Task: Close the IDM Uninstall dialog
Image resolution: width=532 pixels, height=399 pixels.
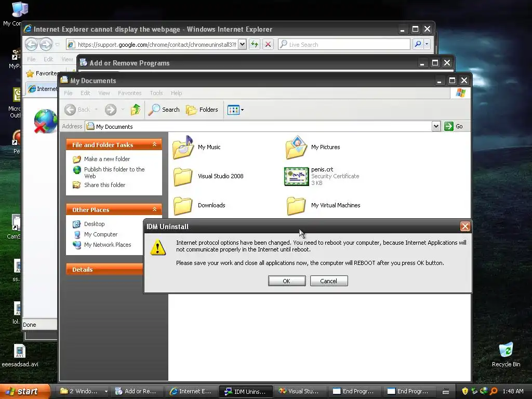Action: click(465, 227)
